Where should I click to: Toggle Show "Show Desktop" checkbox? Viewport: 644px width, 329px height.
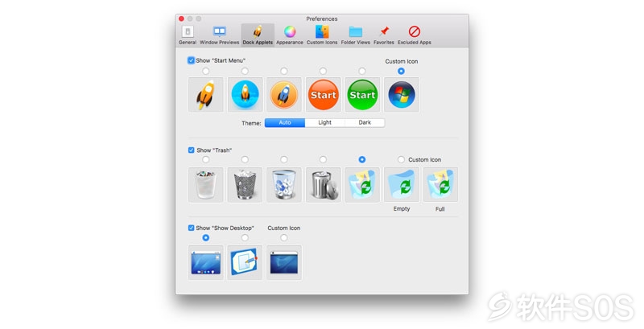pos(191,228)
